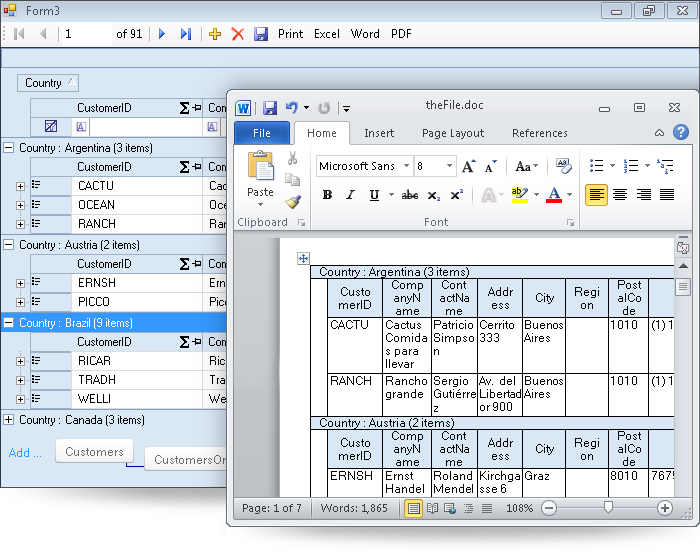Switch to Full Screen Reading view
Viewport: 700px width, 555px height.
[432, 508]
